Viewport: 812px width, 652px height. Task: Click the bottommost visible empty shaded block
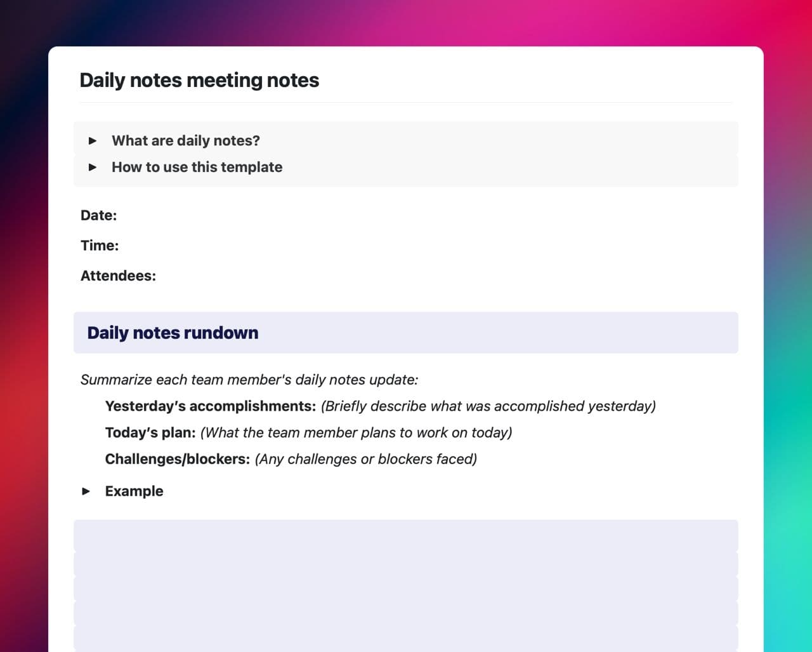pyautogui.click(x=405, y=638)
